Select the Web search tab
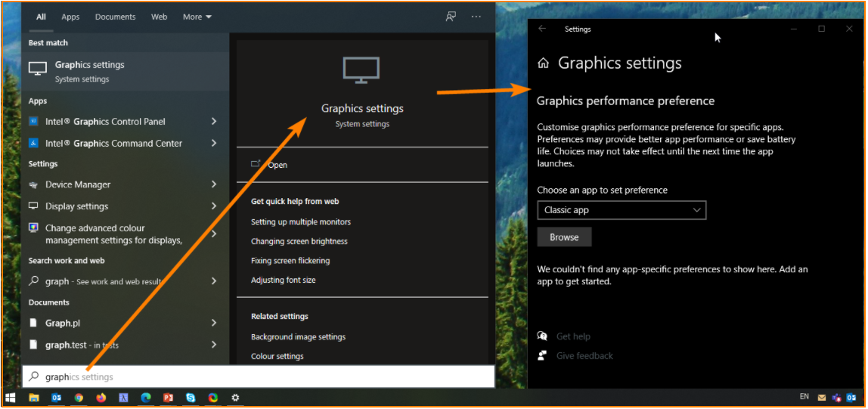Viewport: 868px width, 409px height. coord(159,17)
